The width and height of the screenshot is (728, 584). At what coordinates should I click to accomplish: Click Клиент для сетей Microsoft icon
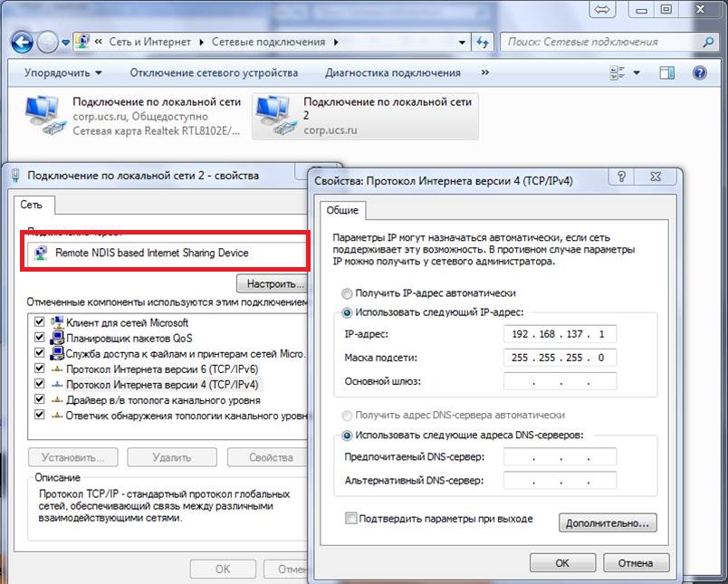[x=57, y=321]
